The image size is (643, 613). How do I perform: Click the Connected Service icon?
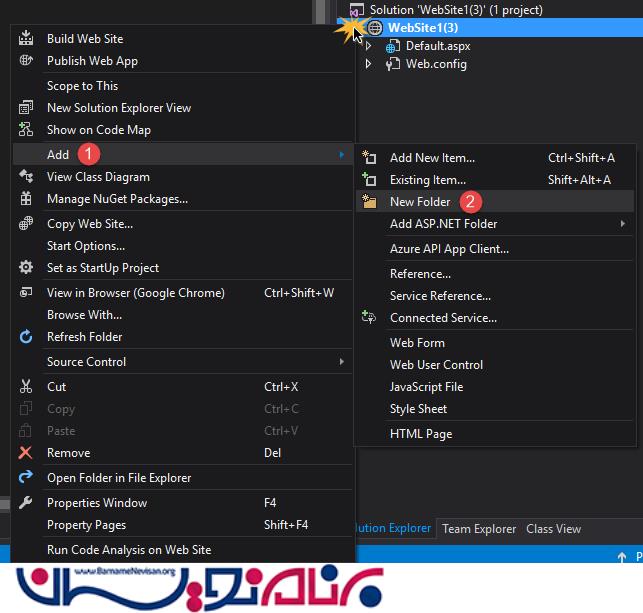tap(369, 318)
